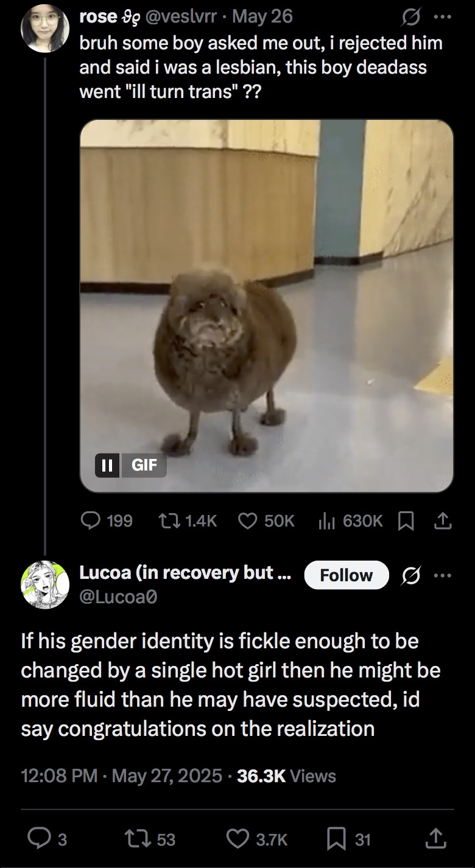
Task: Repost rose's tweet with 1.4K reposts
Action: pos(188,521)
